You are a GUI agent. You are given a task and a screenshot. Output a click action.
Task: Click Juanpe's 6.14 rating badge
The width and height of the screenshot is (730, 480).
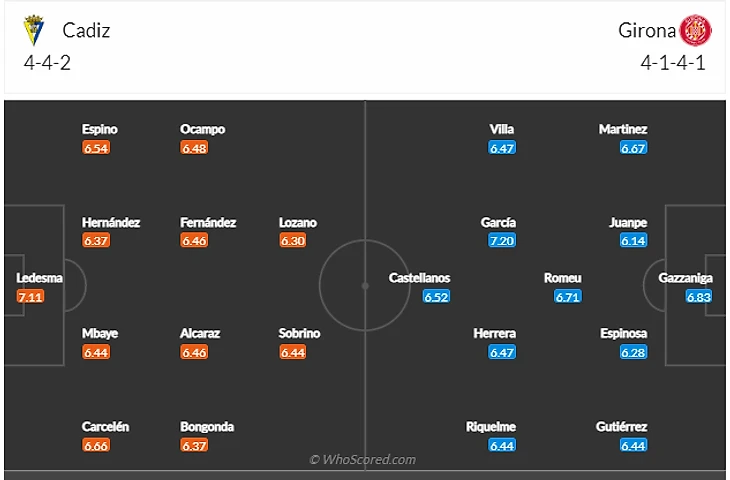point(633,241)
